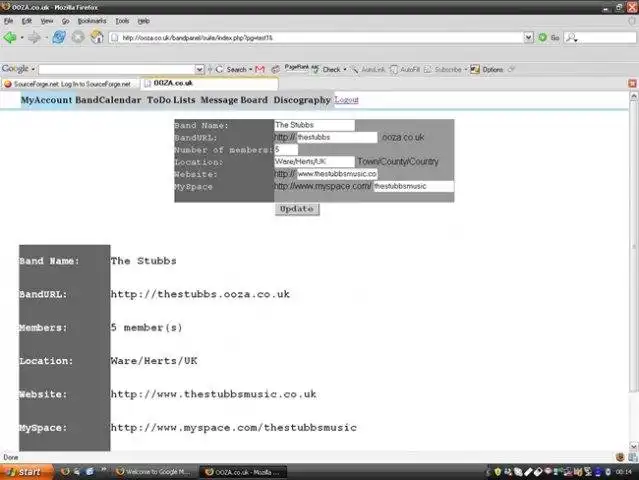The height and width of the screenshot is (480, 639).
Task: Click 'http://www.thestubbsmusic.co.uk' website text
Action: (x=214, y=394)
